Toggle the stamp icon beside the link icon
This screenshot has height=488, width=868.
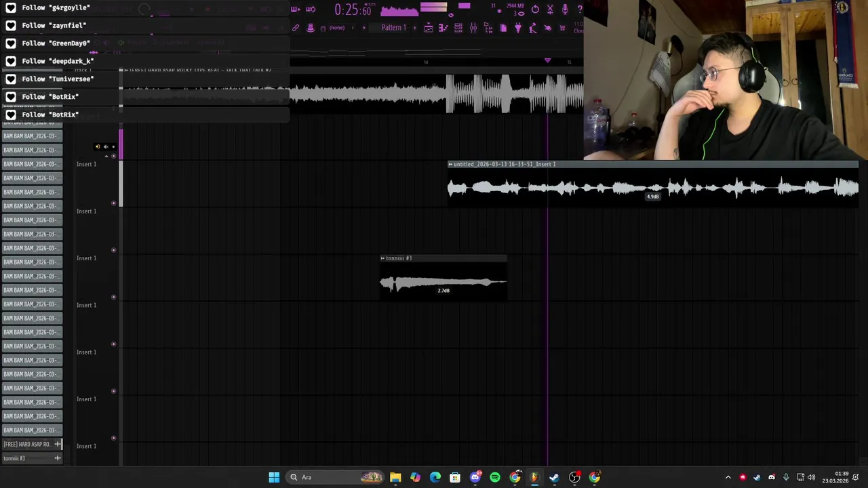(x=311, y=28)
